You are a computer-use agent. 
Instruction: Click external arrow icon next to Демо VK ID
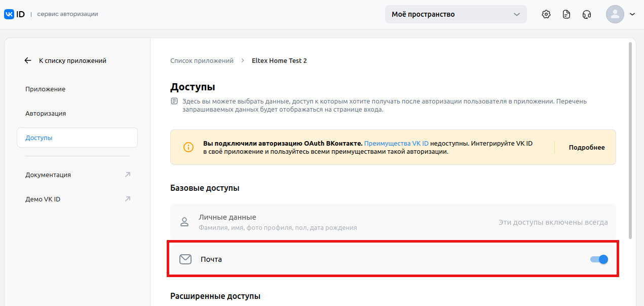(128, 199)
